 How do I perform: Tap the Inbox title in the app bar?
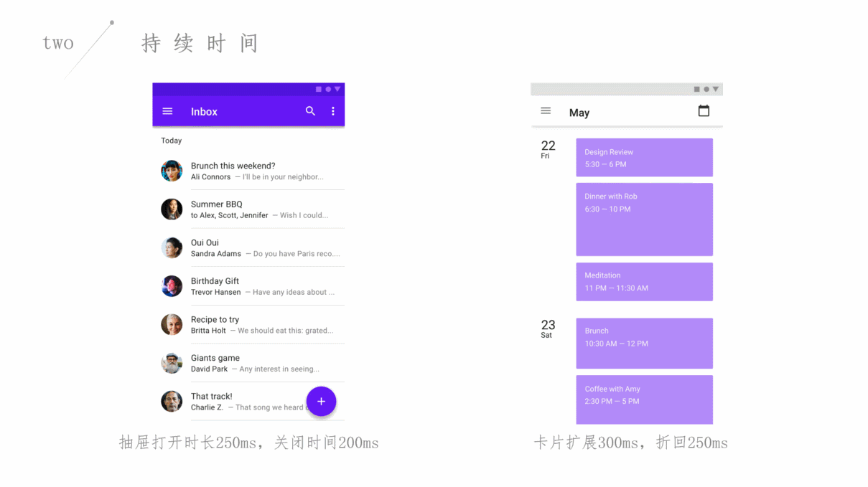pos(204,111)
